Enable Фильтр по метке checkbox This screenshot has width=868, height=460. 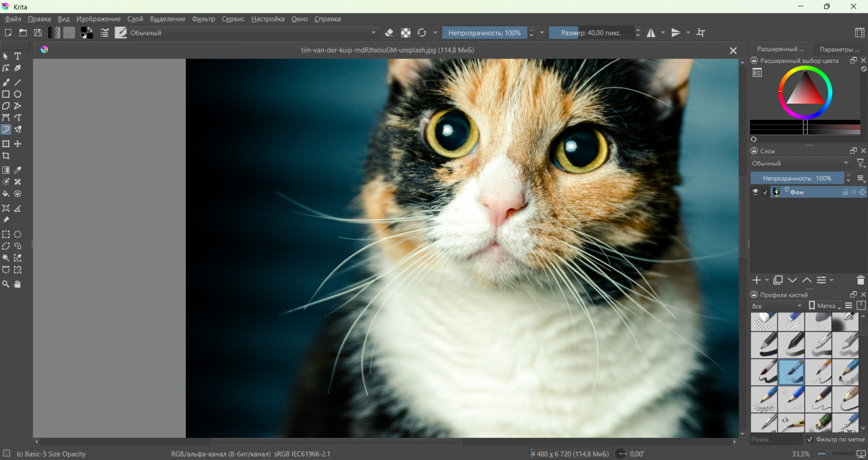[810, 439]
